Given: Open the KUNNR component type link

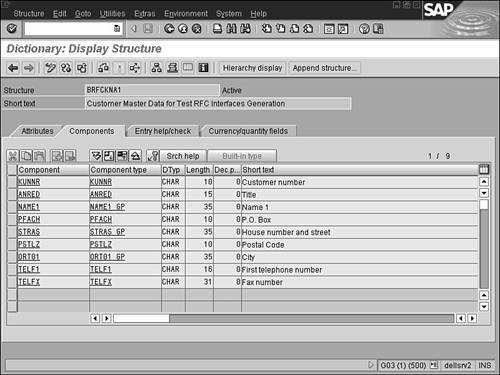Looking at the screenshot, I should [101, 182].
